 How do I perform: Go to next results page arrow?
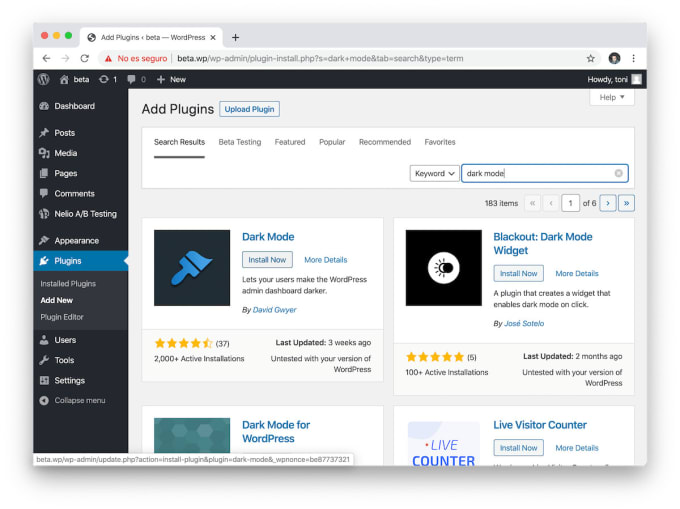pos(606,203)
